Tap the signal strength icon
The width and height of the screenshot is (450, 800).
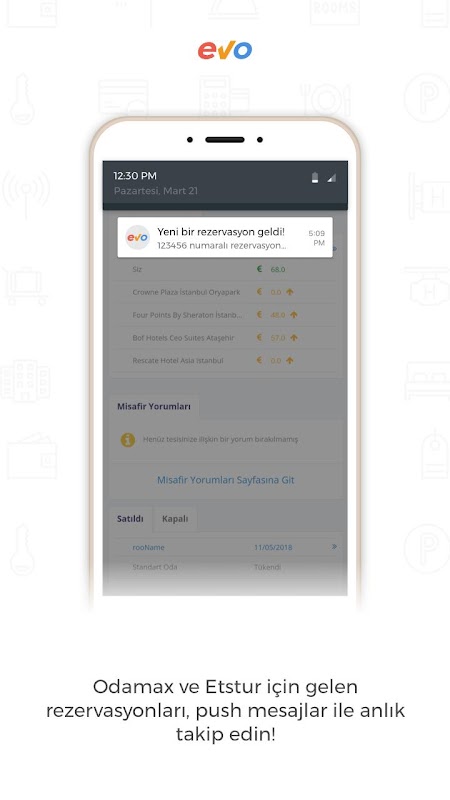tap(332, 178)
